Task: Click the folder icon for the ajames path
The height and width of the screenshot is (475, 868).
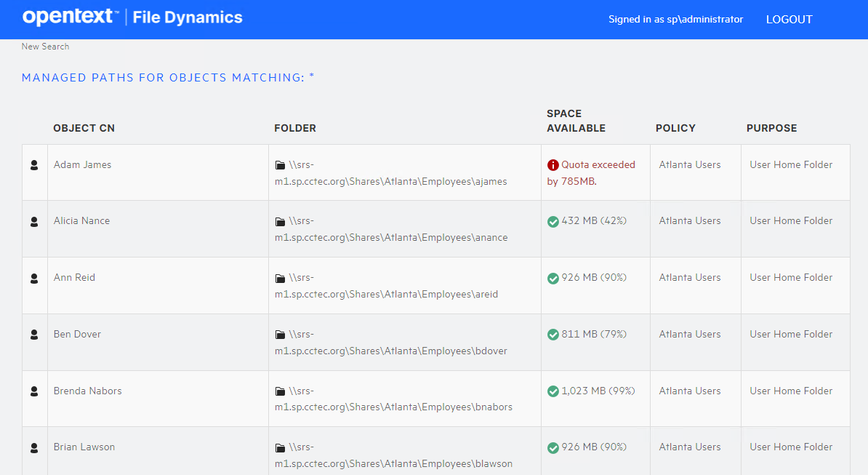Action: 280,165
